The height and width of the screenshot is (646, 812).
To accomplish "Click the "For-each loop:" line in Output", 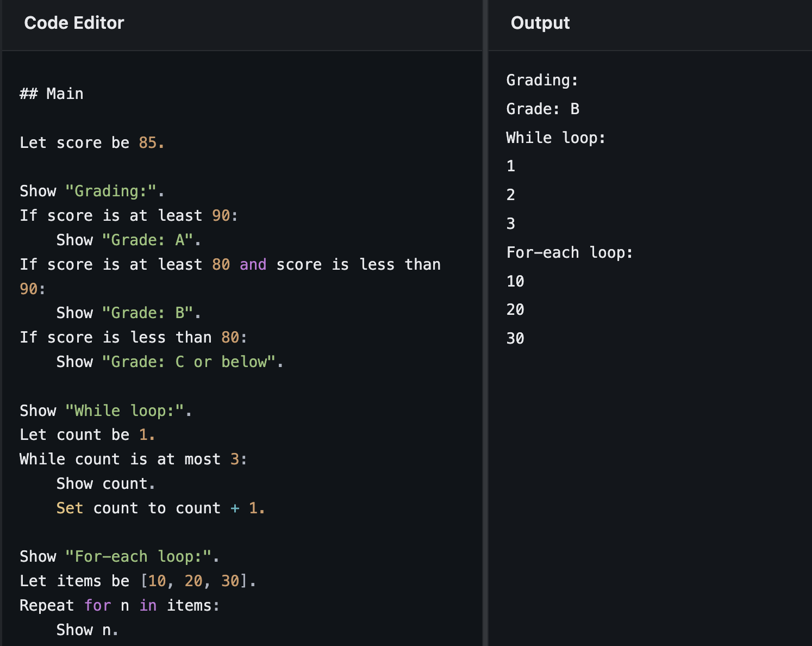I will [x=569, y=252].
